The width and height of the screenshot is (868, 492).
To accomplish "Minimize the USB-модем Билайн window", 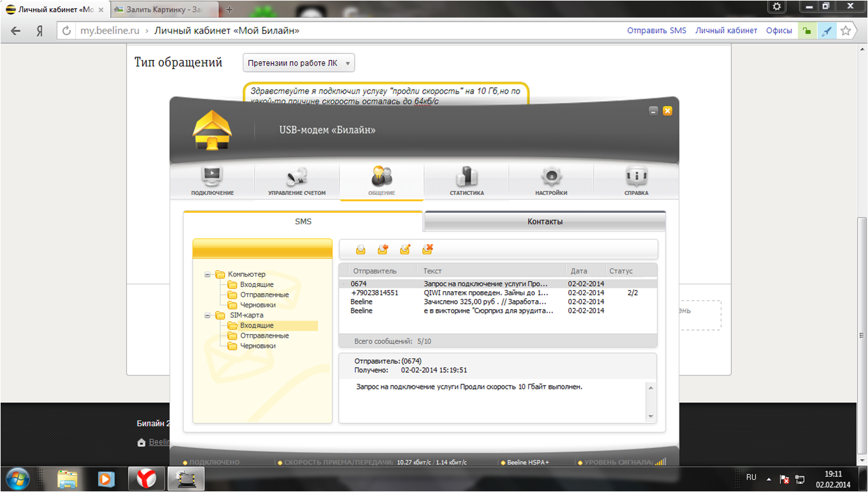I will 653,111.
